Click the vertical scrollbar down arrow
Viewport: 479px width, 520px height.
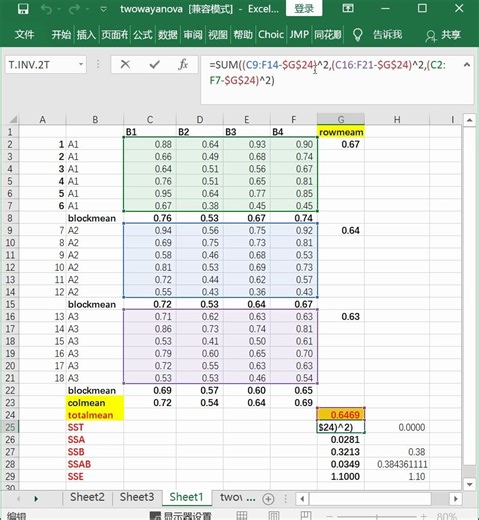469,484
